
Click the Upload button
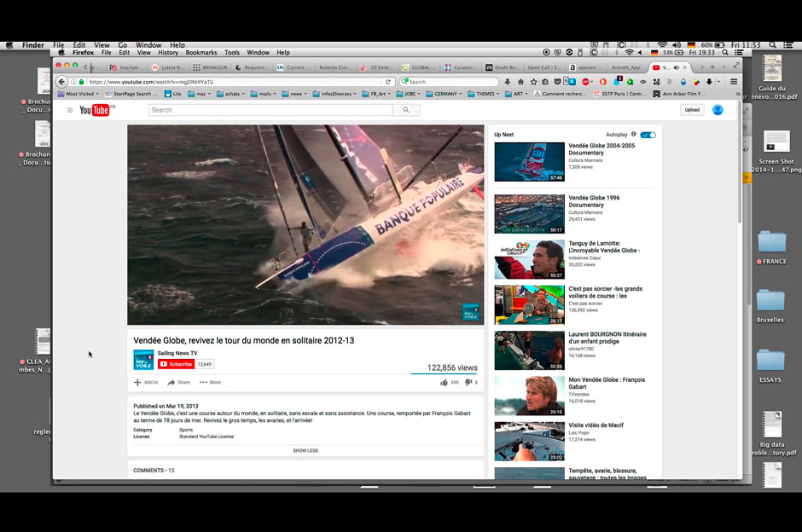coord(692,110)
